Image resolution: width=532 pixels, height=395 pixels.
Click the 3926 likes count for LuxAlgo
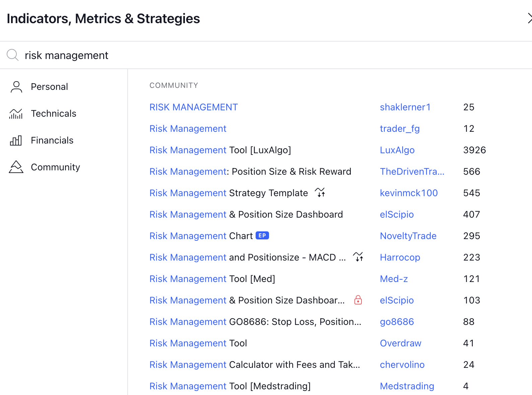tap(474, 150)
